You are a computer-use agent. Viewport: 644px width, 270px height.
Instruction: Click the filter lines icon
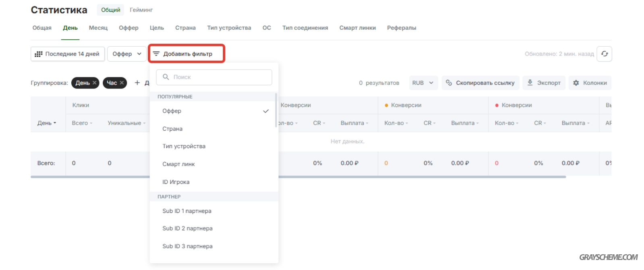(x=156, y=54)
